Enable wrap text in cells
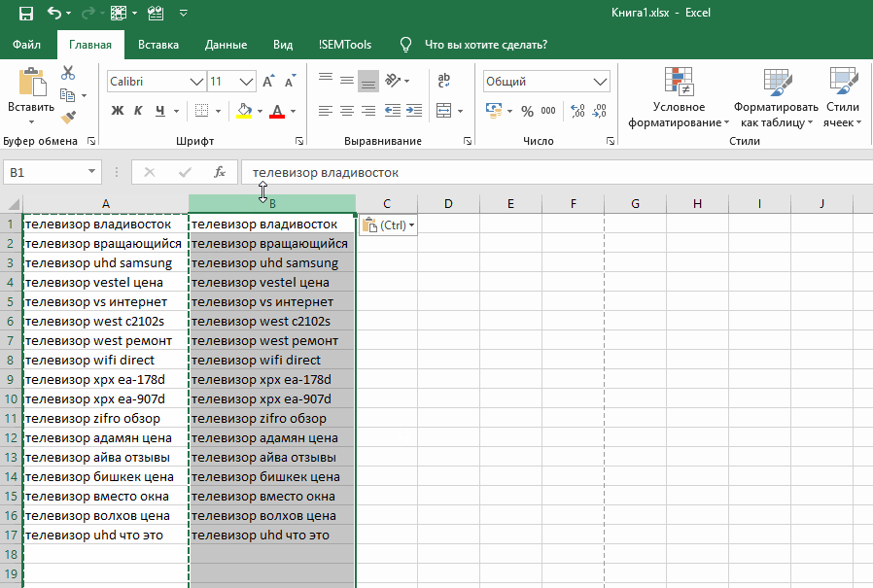 click(443, 81)
